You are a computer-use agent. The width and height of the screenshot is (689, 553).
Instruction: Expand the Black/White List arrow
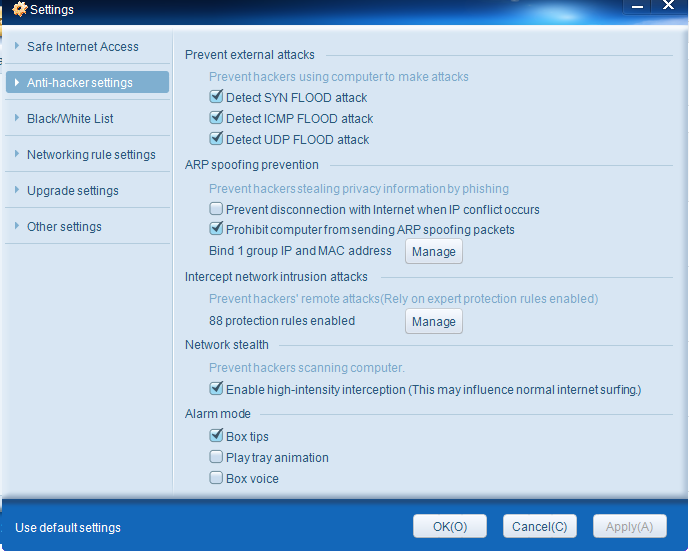[17, 118]
